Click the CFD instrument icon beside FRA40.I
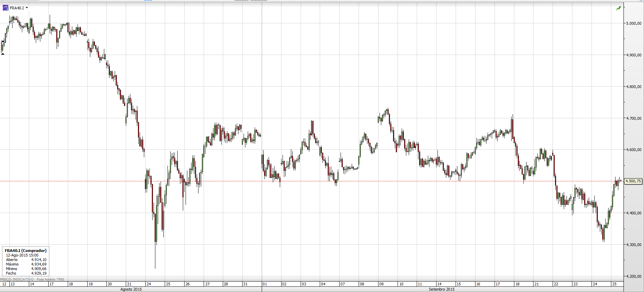644x292 pixels. pyautogui.click(x=5, y=8)
